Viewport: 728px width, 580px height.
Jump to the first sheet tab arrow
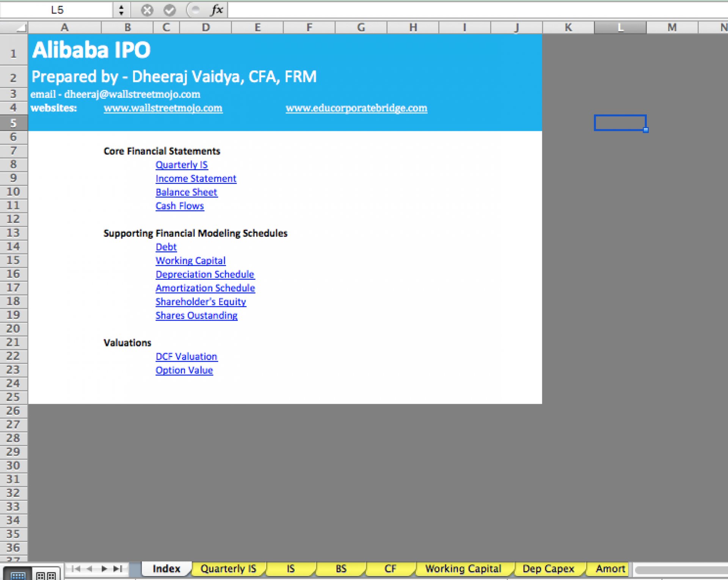pos(76,569)
